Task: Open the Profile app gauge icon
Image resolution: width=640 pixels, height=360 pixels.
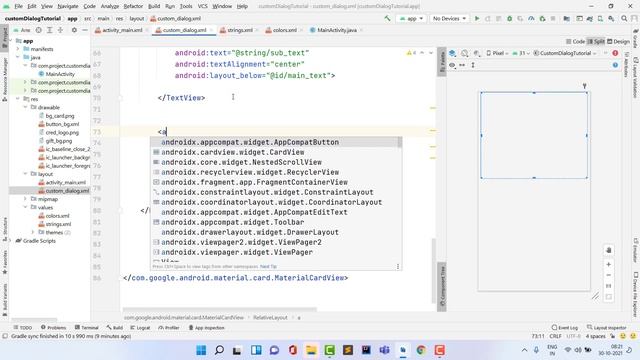Action: (x=531, y=18)
